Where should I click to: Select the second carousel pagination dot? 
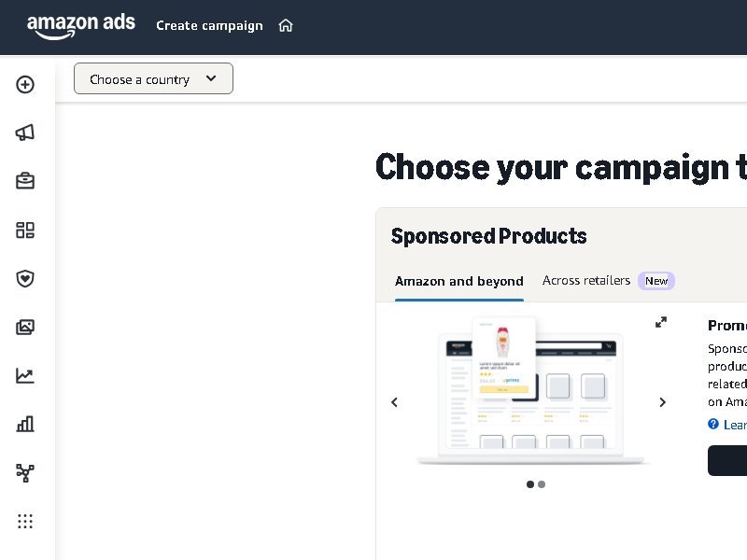click(542, 484)
